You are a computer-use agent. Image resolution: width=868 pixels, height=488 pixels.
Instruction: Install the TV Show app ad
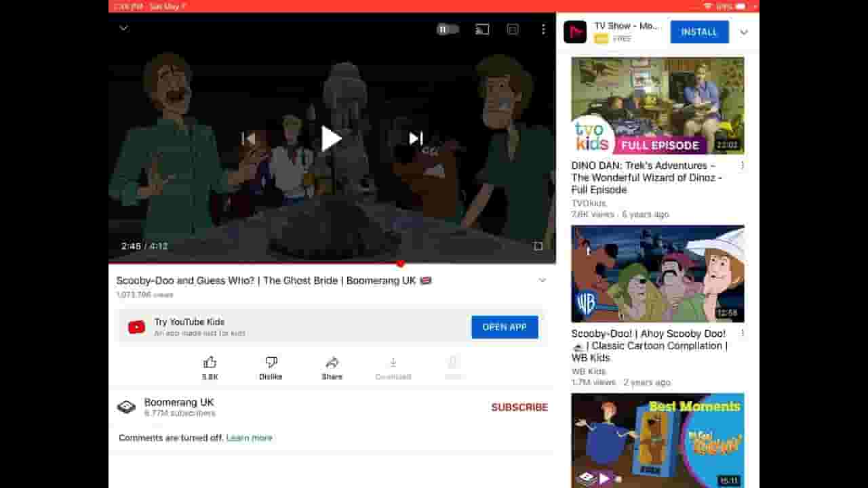pos(699,32)
